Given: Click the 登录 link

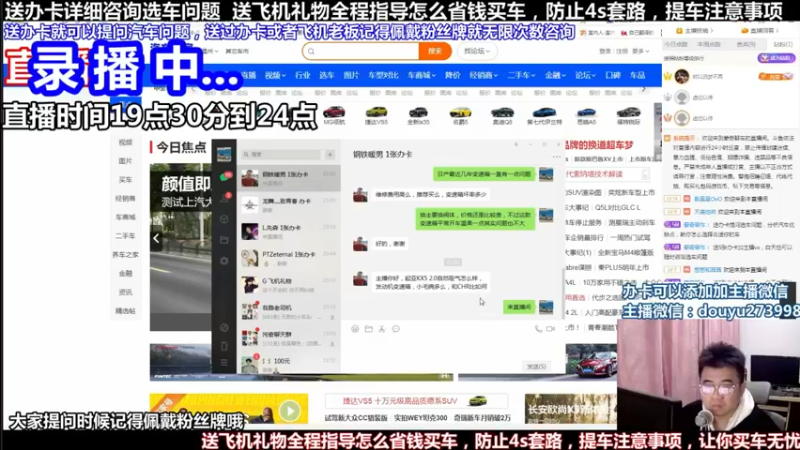Looking at the screenshot, I should 605,51.
